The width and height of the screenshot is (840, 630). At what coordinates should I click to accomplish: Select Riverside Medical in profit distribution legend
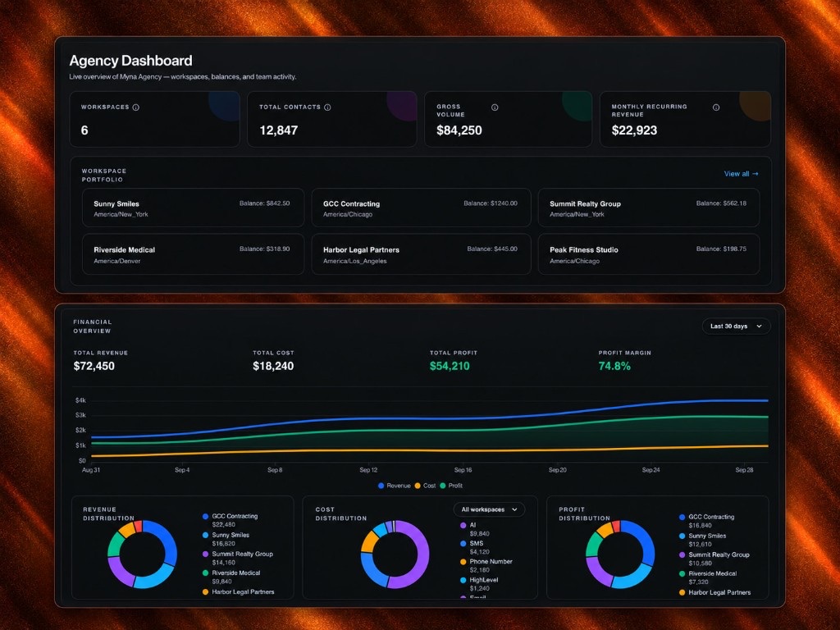point(708,573)
